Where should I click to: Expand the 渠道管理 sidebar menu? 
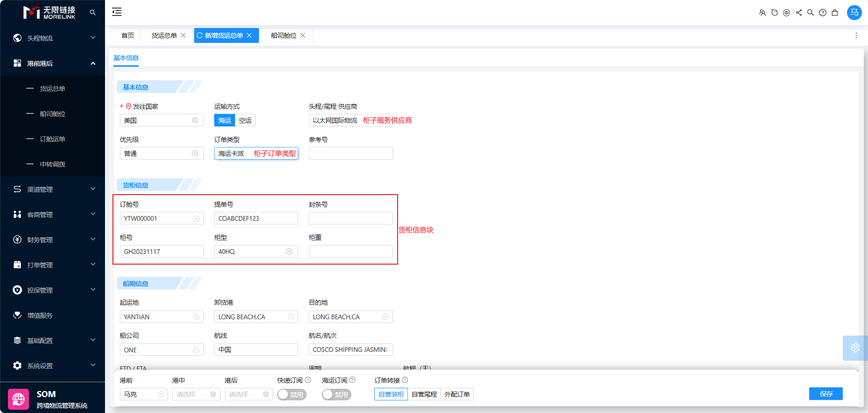tap(53, 189)
